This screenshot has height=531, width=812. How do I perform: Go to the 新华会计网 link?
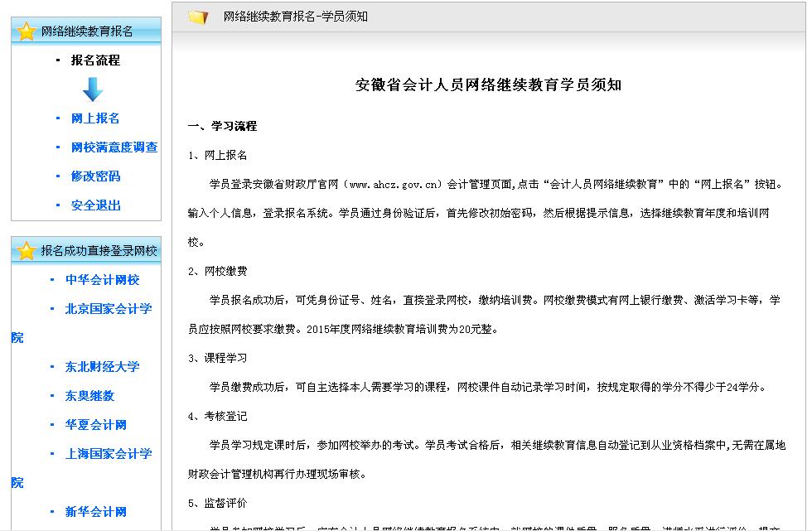tap(95, 512)
